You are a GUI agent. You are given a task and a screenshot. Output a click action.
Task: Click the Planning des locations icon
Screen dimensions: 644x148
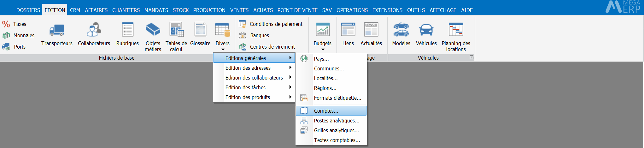click(x=456, y=30)
